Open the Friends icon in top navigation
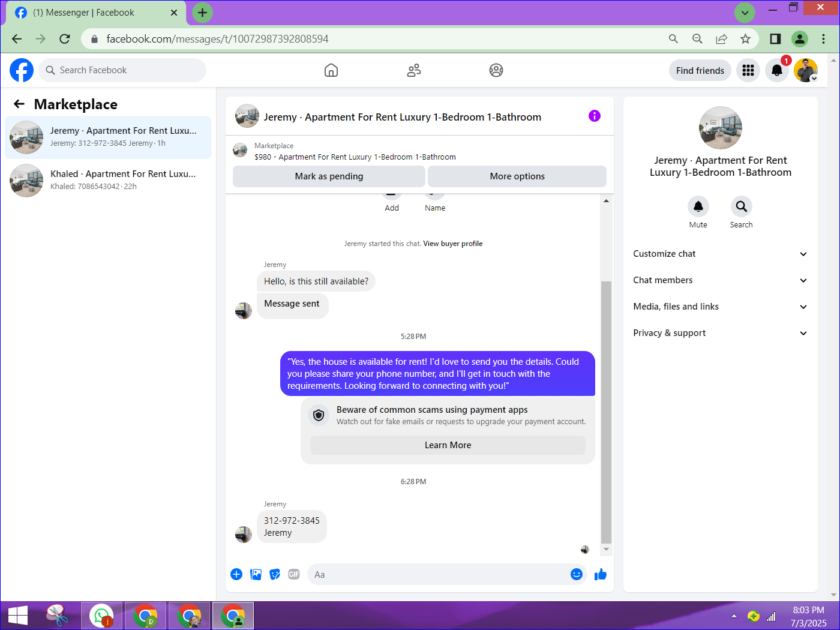Screen dimensions: 840x630 tap(414, 70)
